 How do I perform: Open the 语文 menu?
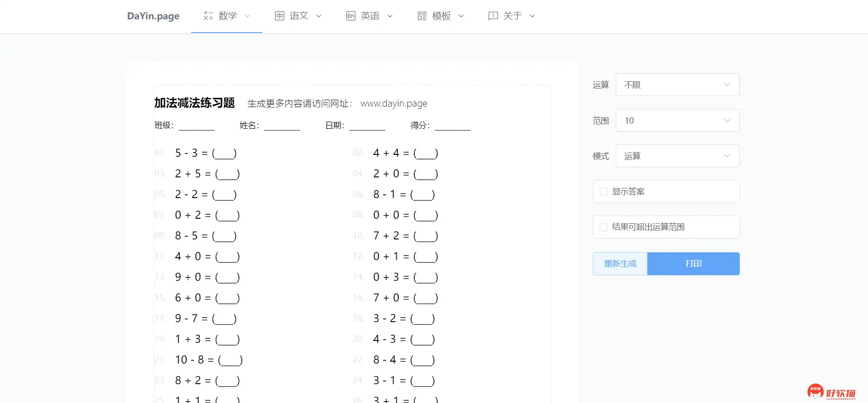pyautogui.click(x=298, y=16)
